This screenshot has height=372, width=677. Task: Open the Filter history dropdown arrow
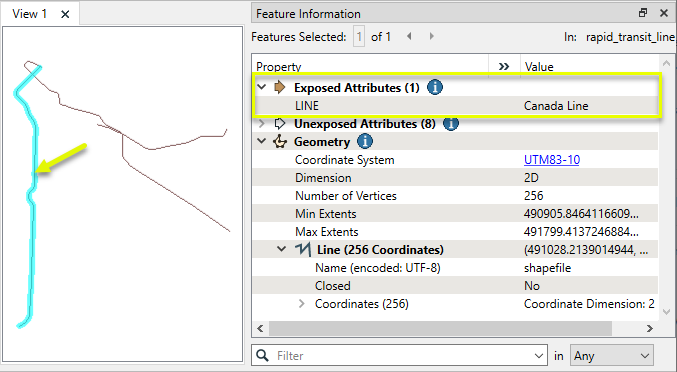538,356
